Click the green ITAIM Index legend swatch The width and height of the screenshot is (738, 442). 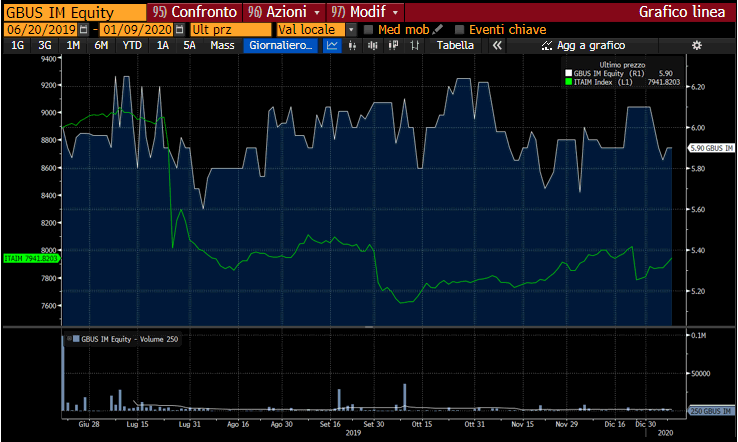(569, 82)
